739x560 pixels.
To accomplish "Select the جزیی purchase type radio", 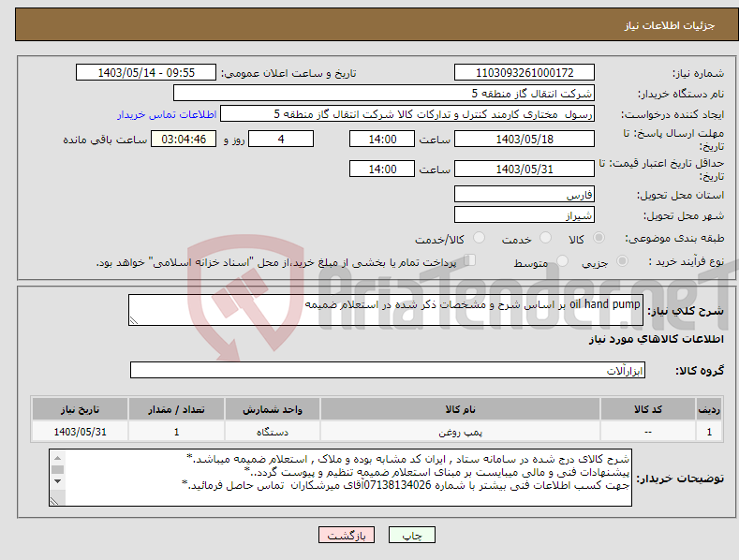I will tap(622, 260).
